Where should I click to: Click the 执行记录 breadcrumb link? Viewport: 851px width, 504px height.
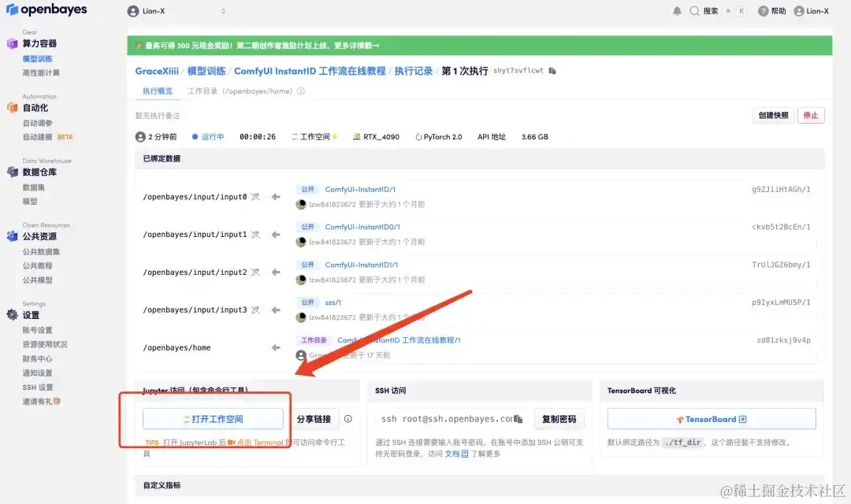(x=414, y=71)
